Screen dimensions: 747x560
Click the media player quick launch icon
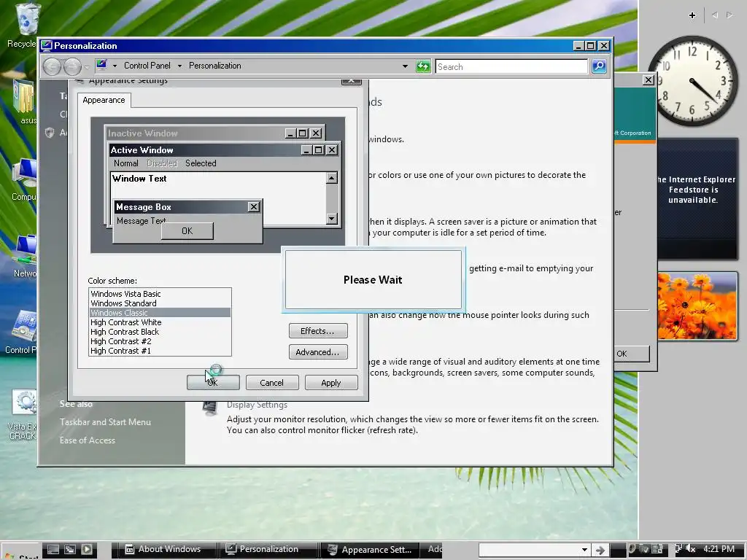point(87,549)
